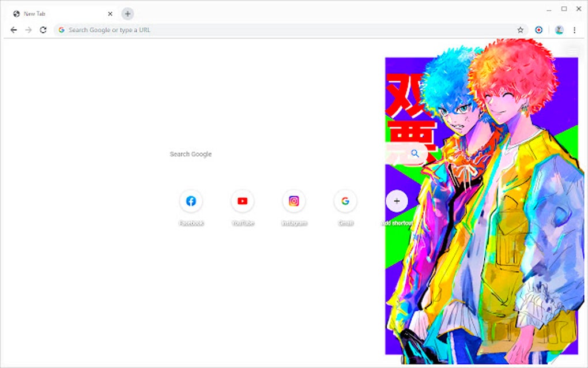This screenshot has height=368, width=588.
Task: Open the Instagram shortcut
Action: tap(294, 208)
